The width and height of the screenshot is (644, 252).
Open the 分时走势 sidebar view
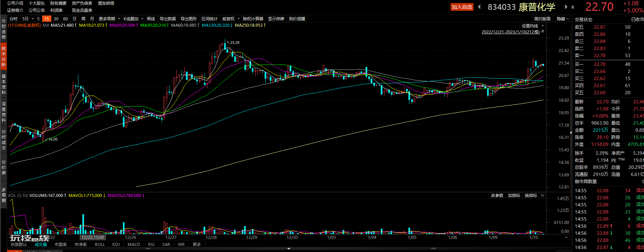(x=4, y=29)
